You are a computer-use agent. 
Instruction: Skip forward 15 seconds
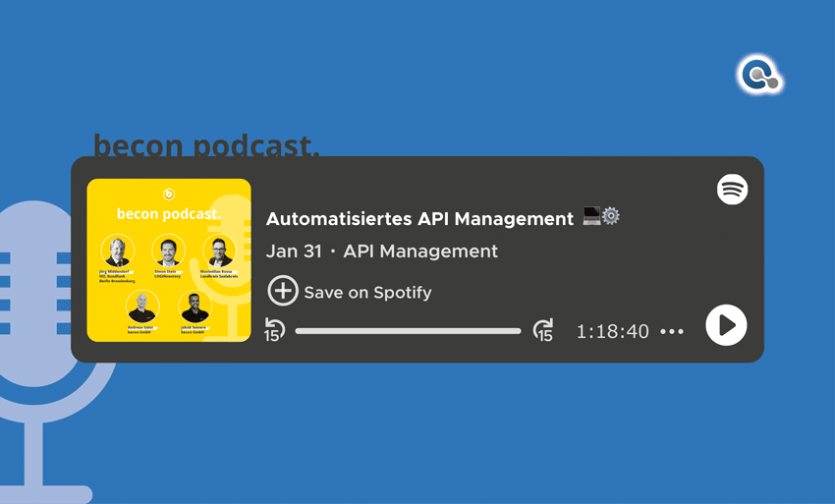542,330
